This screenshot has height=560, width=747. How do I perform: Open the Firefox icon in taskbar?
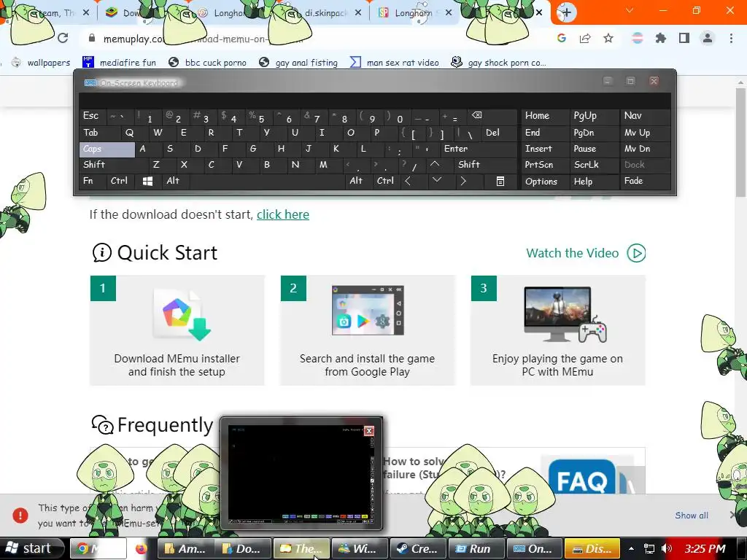click(142, 548)
